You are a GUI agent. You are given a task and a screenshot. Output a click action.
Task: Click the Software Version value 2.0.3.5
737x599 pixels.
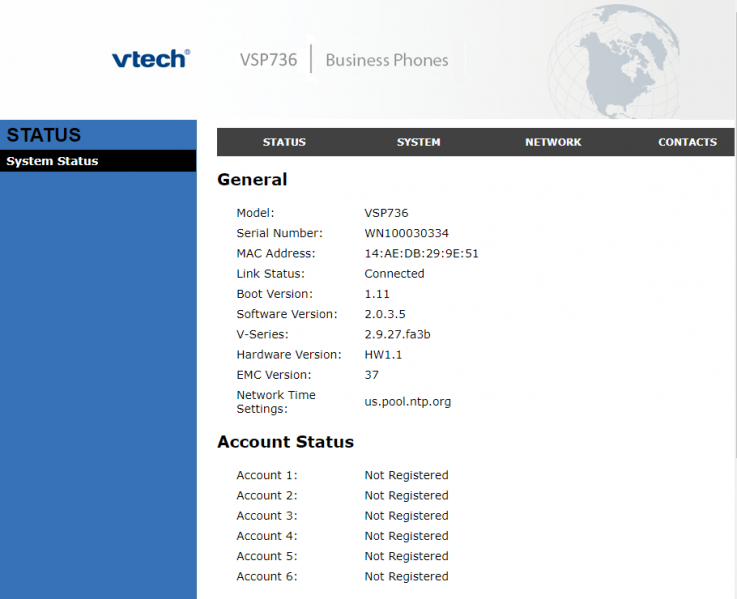385,314
